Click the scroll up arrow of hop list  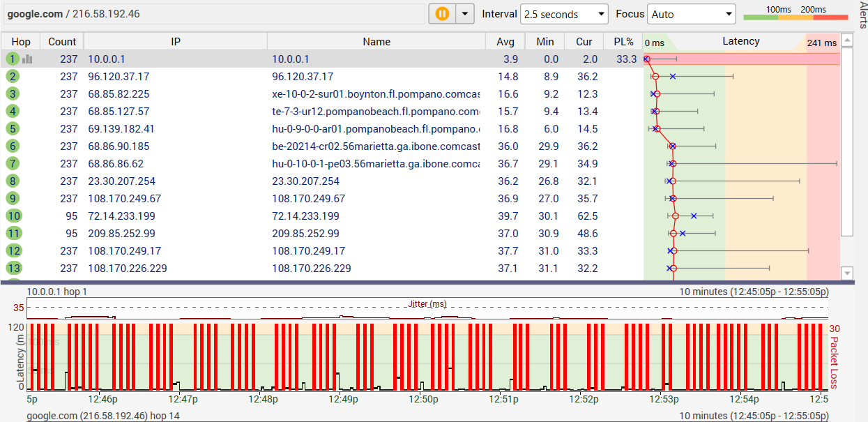point(847,40)
